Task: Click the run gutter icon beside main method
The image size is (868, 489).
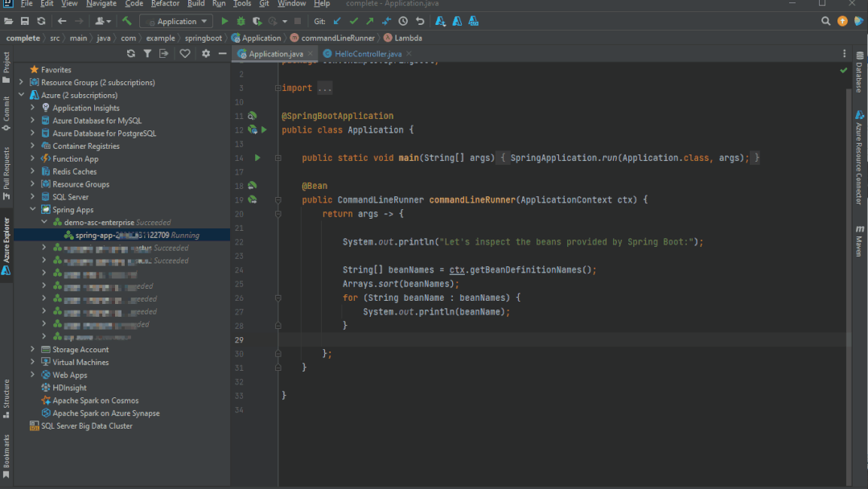Action: [257, 158]
